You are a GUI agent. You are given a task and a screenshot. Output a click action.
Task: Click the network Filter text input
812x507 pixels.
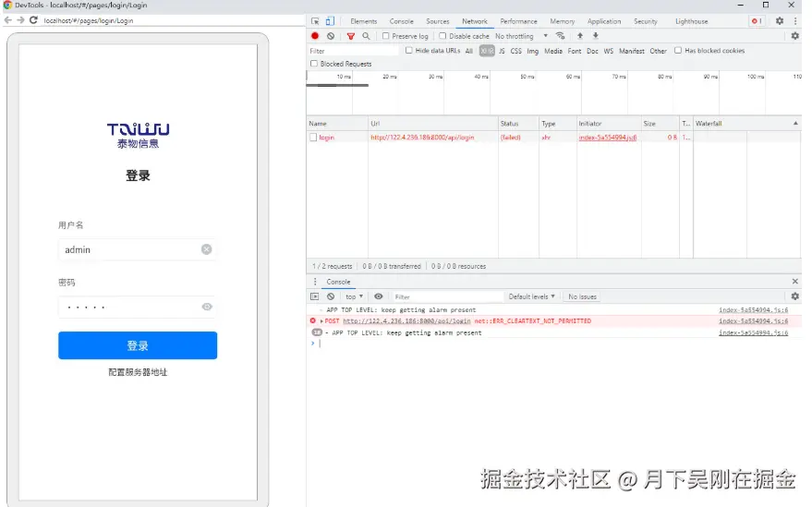354,51
